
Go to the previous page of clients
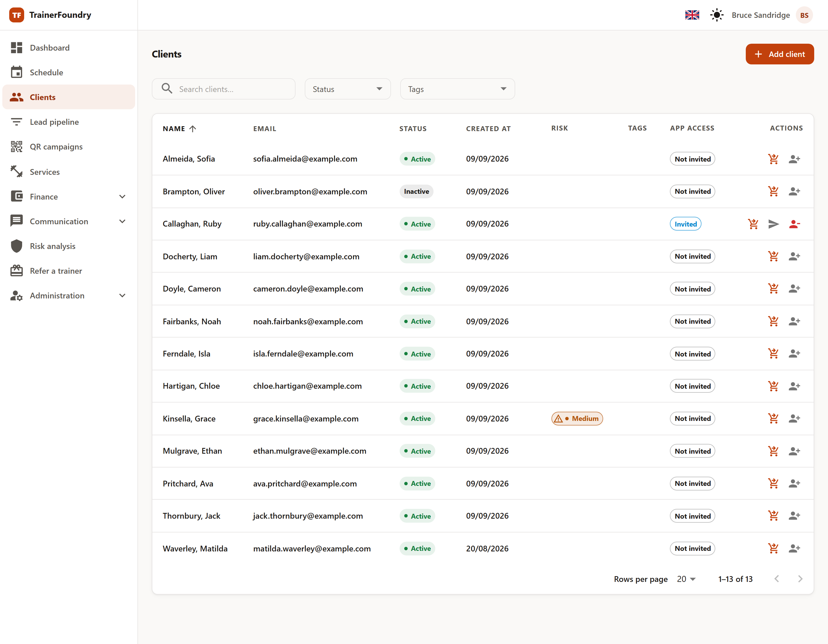tap(777, 579)
